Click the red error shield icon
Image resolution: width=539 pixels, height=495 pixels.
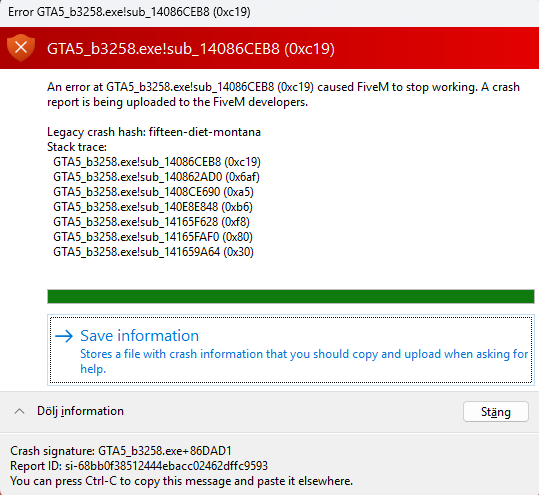pyautogui.click(x=21, y=48)
